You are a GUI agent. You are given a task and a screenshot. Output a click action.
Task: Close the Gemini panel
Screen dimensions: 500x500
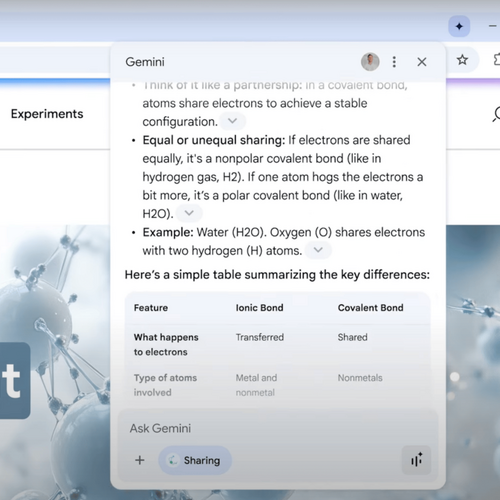(x=422, y=62)
